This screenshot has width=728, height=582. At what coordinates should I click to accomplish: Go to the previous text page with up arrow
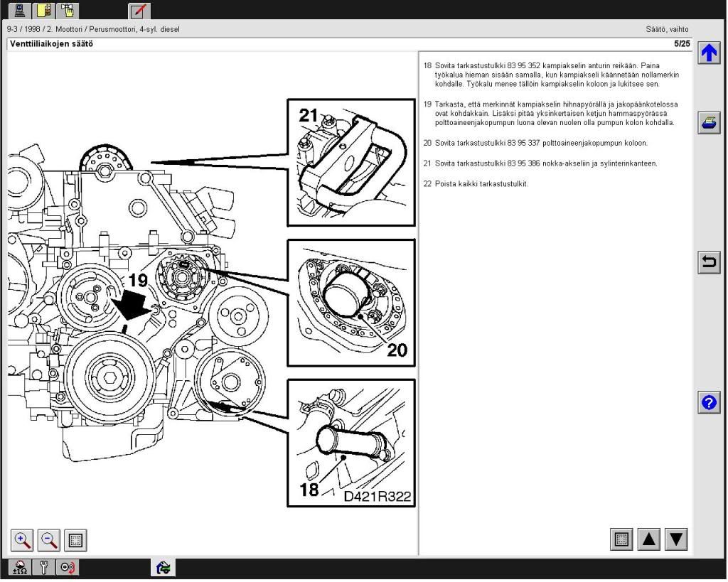click(x=649, y=540)
